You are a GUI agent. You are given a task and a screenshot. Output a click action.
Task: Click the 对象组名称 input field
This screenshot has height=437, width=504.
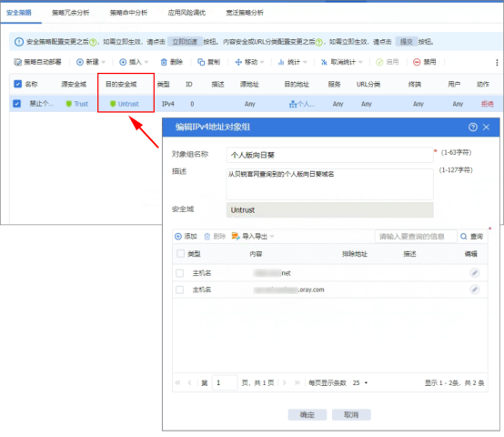(330, 155)
